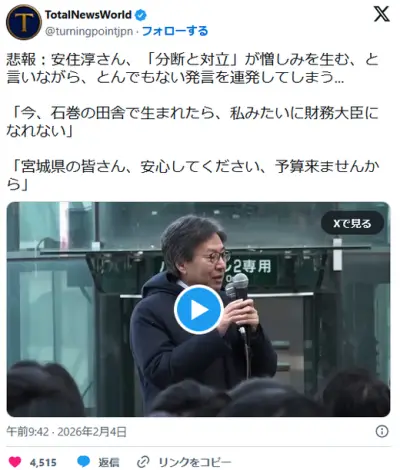
Task: Click the video thumbnail of speaker
Action: point(198,309)
